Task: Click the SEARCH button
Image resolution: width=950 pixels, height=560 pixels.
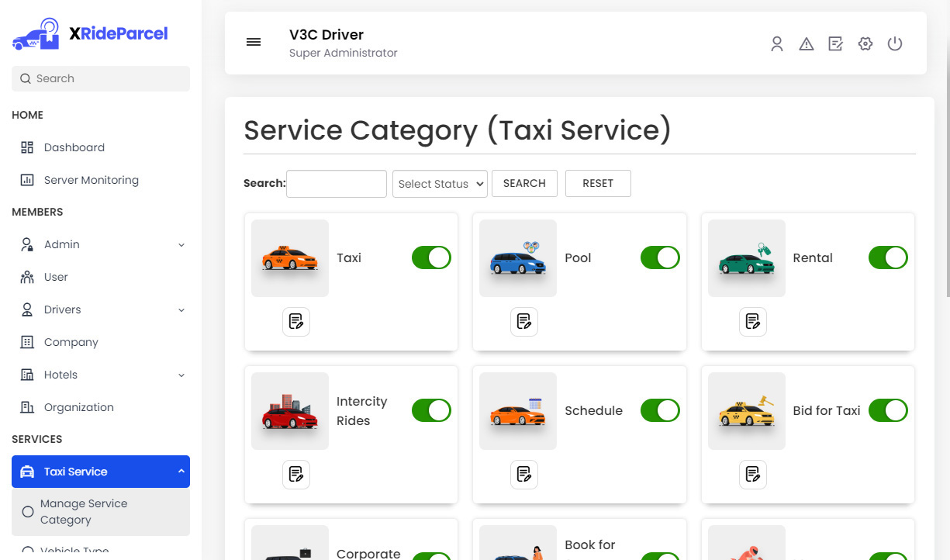Action: coord(524,184)
